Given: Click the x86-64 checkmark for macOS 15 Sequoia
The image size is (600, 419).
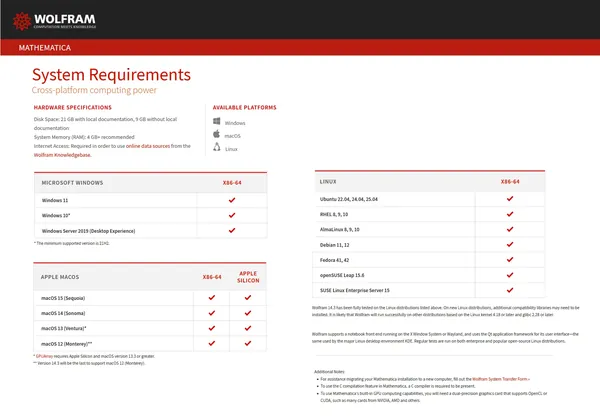Looking at the screenshot, I should tap(212, 297).
